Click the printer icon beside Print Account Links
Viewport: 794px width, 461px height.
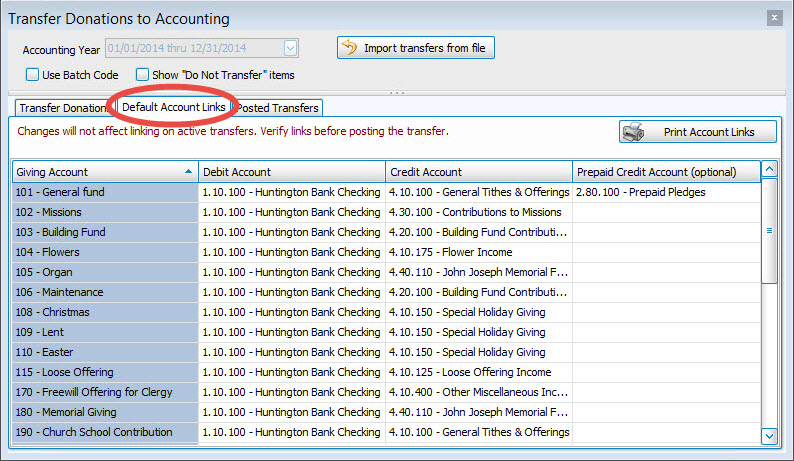coord(632,132)
